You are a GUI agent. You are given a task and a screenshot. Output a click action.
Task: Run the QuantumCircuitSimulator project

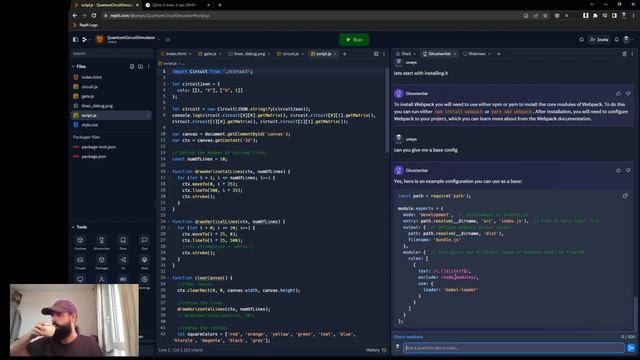[354, 40]
